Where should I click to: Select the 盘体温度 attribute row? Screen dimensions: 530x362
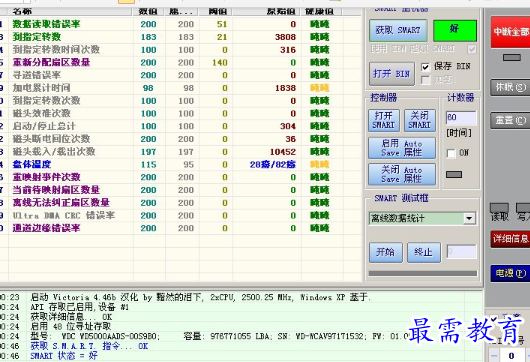[x=181, y=165]
